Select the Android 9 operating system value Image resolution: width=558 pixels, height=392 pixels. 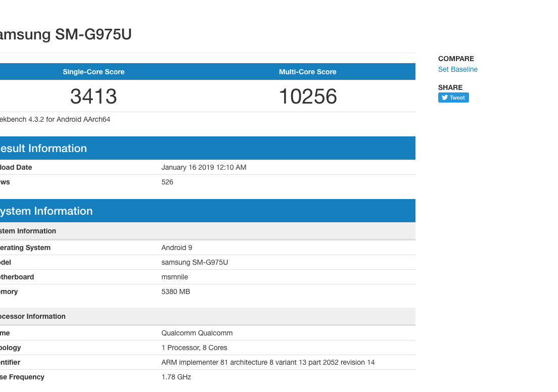pos(176,248)
